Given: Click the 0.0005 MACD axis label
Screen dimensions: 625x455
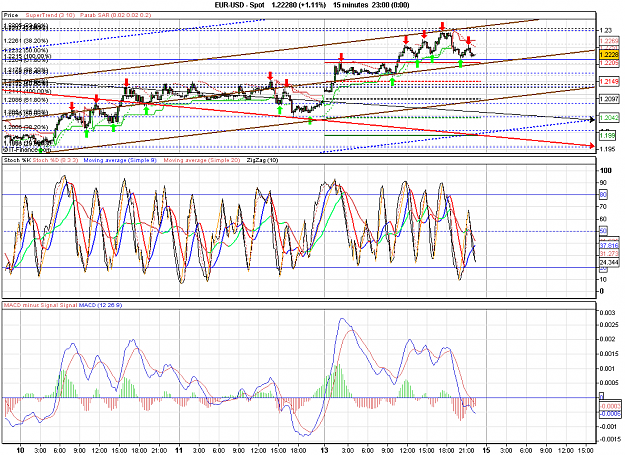Looking at the screenshot, I should click(x=609, y=383).
